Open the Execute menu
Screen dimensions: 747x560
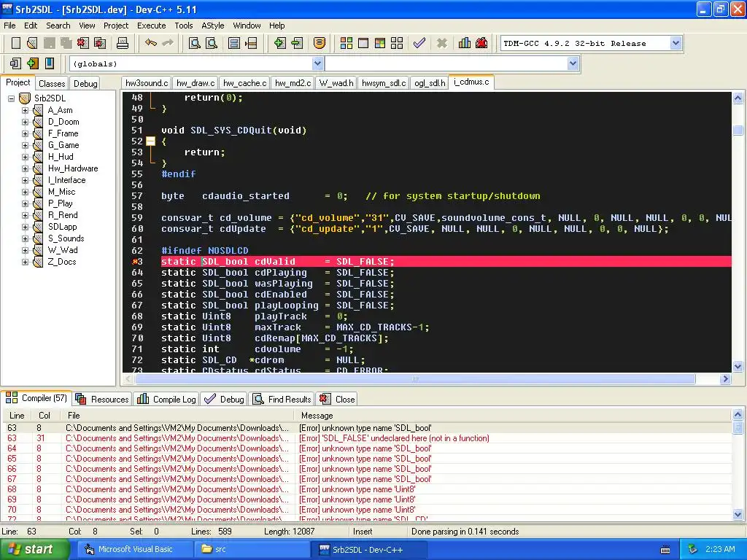click(x=152, y=26)
